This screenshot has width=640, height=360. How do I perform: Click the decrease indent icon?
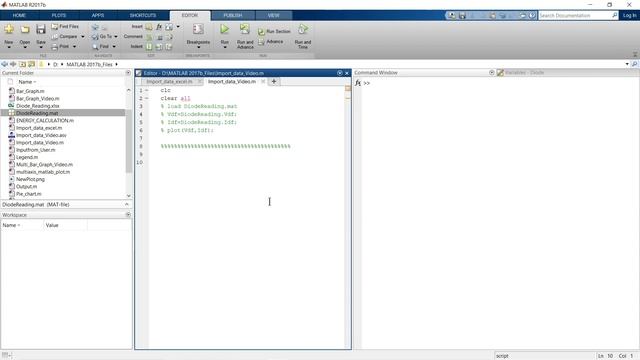(x=169, y=47)
